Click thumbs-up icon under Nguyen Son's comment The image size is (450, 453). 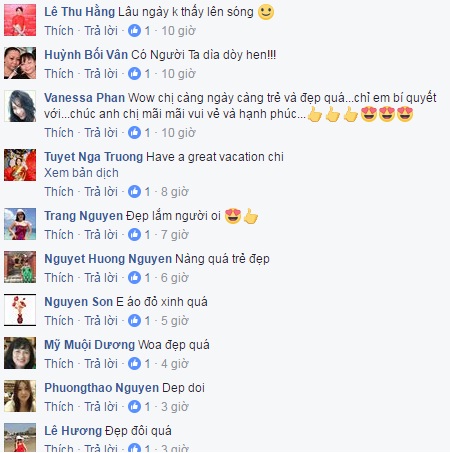134,321
